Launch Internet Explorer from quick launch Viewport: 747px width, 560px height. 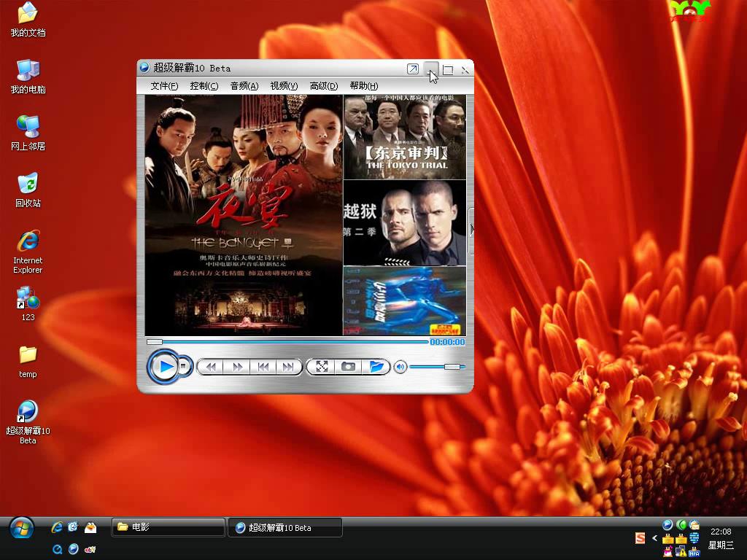(x=57, y=526)
